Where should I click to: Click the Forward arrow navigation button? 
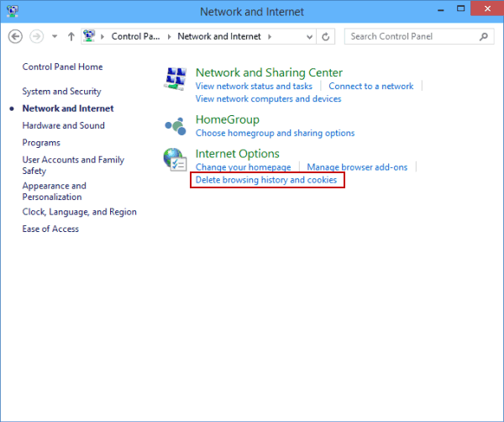coord(37,36)
